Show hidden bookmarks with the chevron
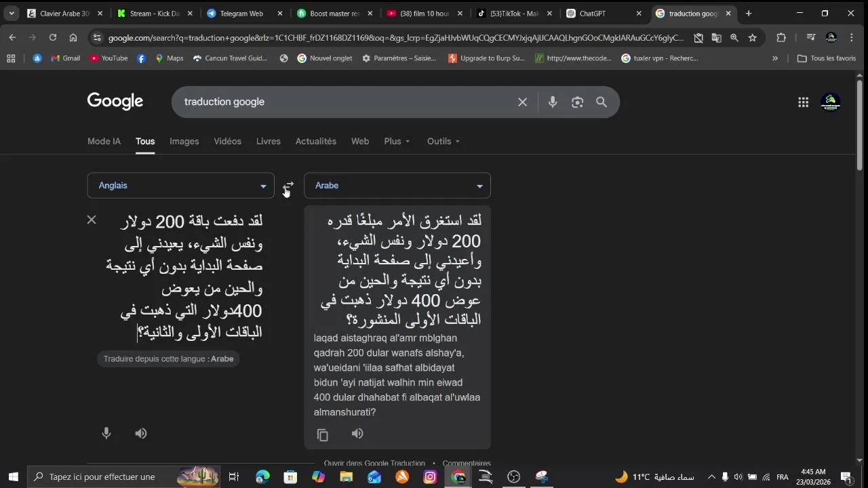Viewport: 868px width, 488px height. tap(775, 58)
